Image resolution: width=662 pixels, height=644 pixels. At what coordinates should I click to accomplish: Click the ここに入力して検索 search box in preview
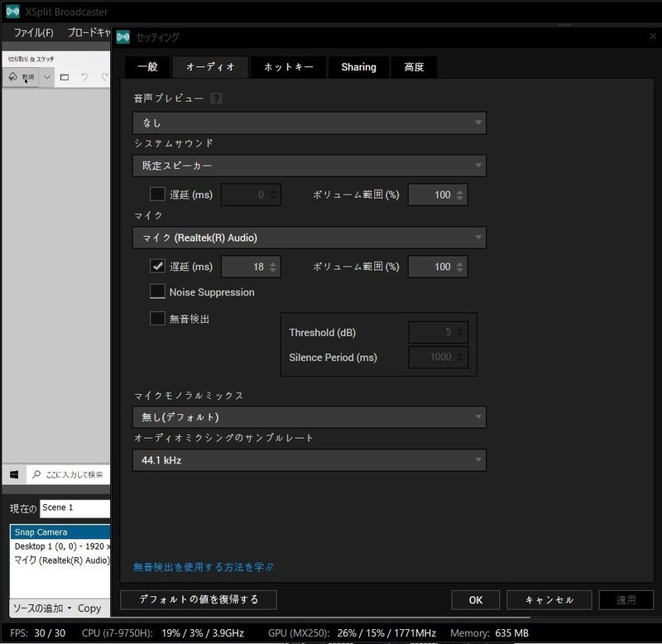click(x=69, y=474)
